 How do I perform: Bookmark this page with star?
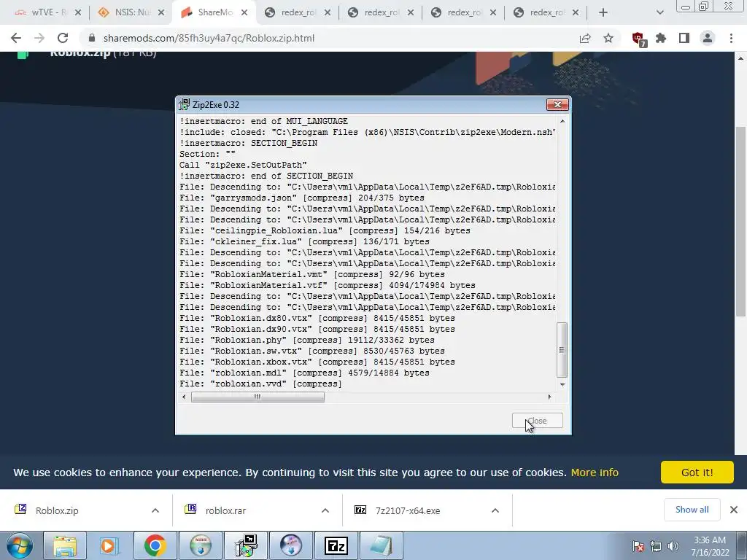click(x=608, y=38)
